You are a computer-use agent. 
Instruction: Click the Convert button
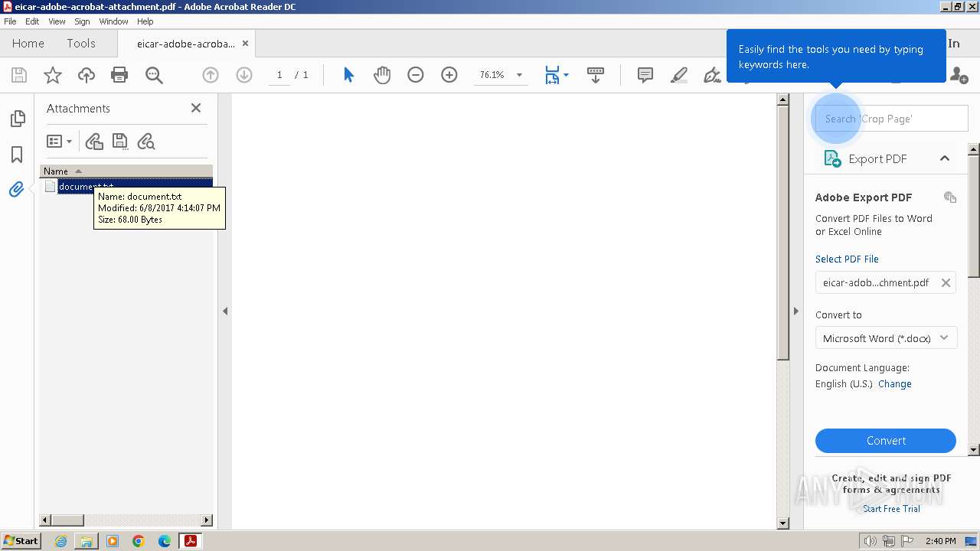[x=886, y=441]
